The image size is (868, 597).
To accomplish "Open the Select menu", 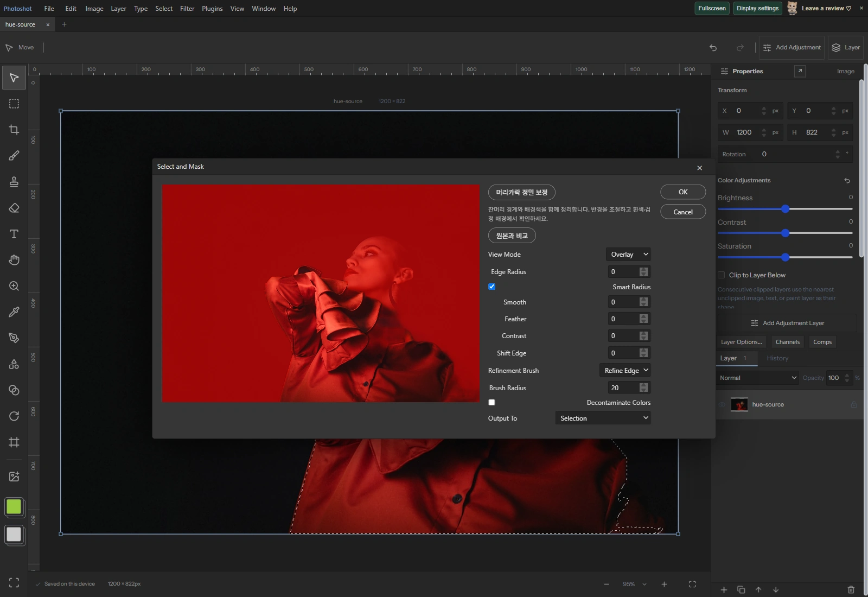I will [x=164, y=9].
